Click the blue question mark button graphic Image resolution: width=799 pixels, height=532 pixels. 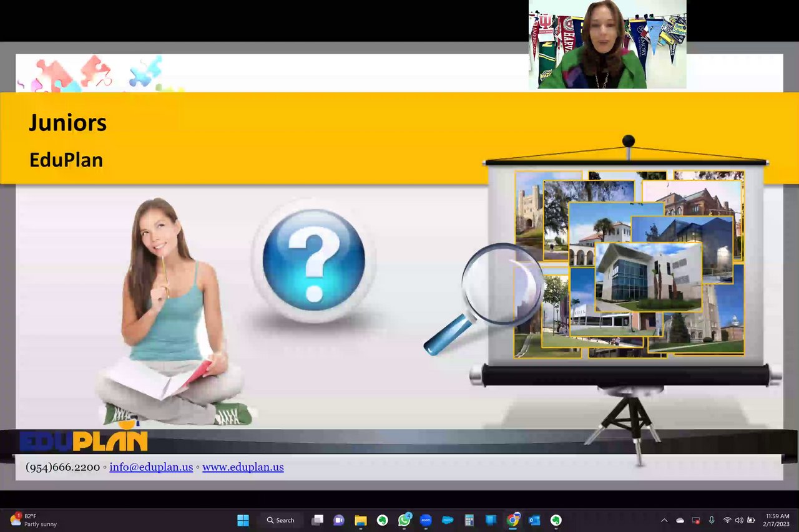pos(313,261)
